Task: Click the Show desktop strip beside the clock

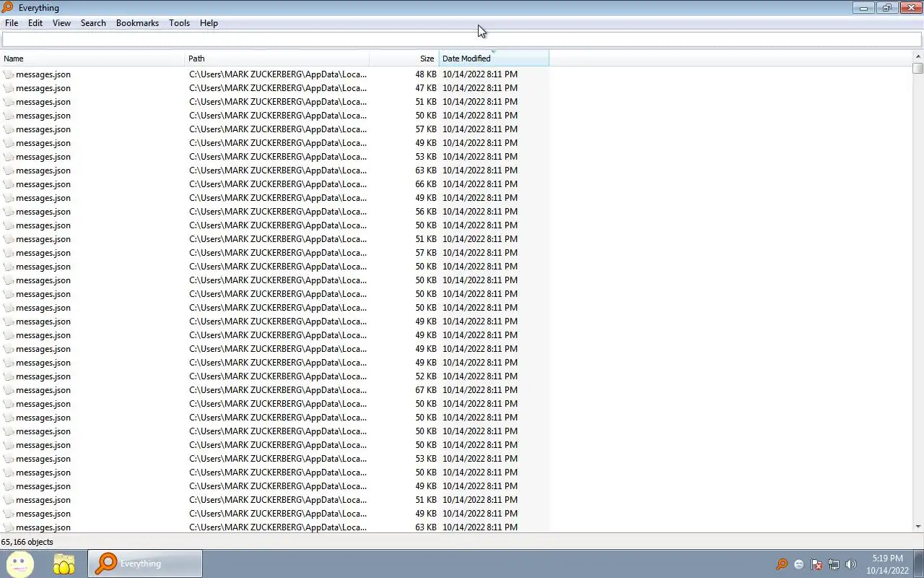Action: click(x=919, y=564)
